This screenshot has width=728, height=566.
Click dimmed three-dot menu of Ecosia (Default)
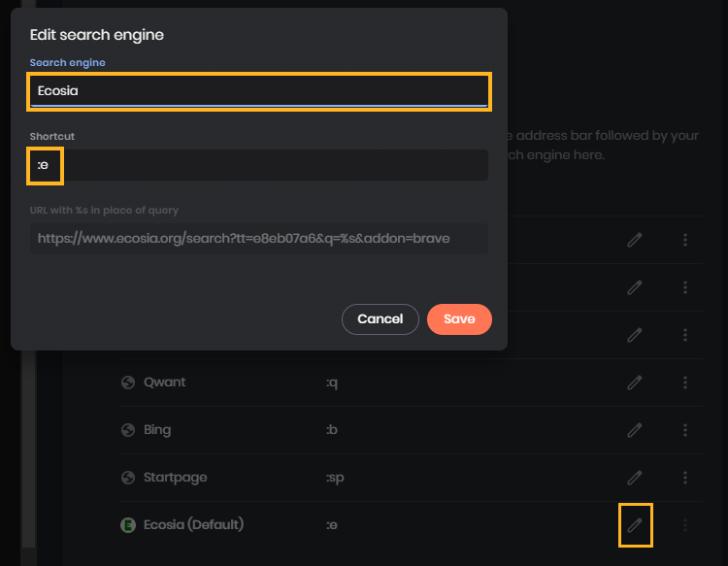click(x=685, y=525)
